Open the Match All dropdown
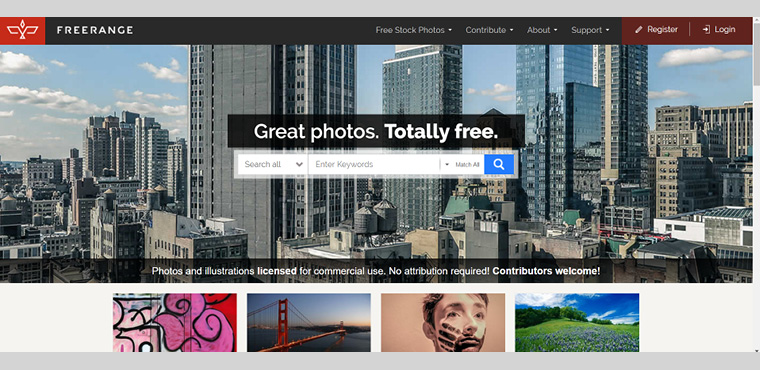This screenshot has height=370, width=760. [x=462, y=164]
